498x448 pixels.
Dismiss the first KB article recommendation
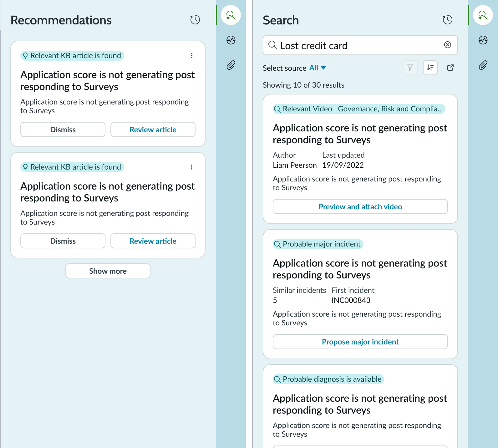(x=63, y=129)
